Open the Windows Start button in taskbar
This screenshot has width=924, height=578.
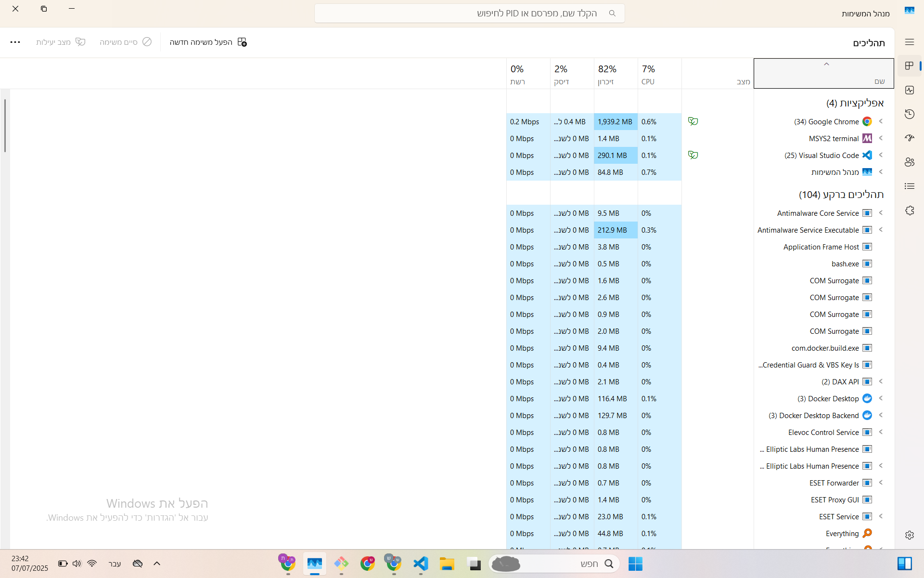point(635,564)
